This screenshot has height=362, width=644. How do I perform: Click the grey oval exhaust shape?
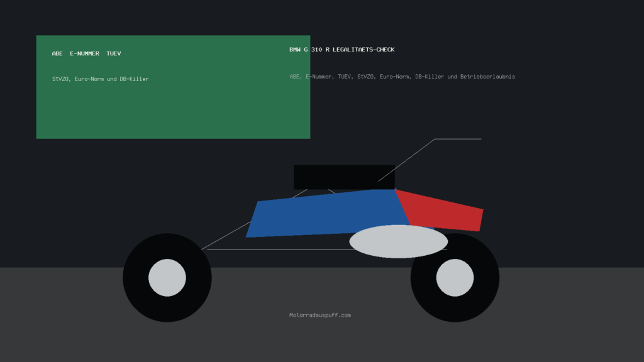[x=398, y=241]
